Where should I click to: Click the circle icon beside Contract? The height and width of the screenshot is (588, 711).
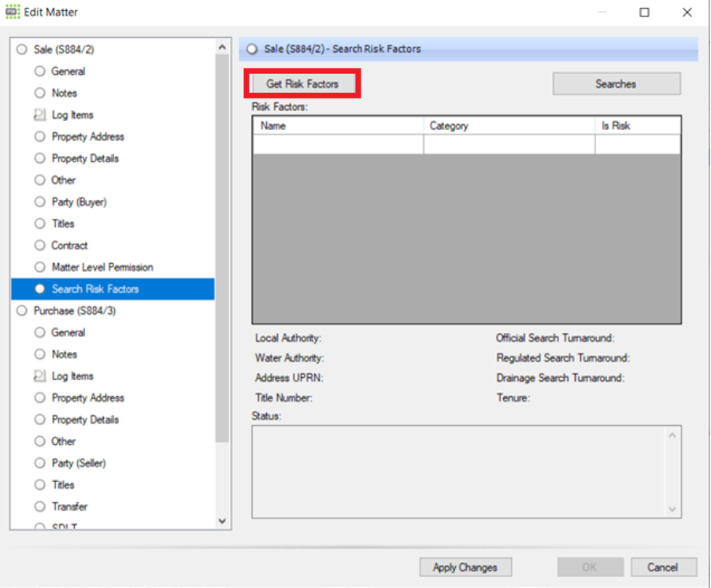click(x=40, y=246)
